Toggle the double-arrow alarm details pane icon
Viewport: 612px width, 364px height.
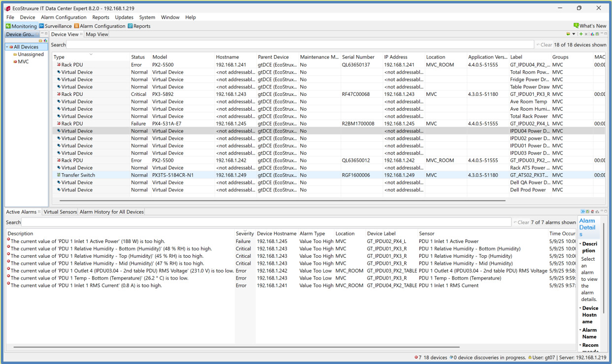coord(583,212)
